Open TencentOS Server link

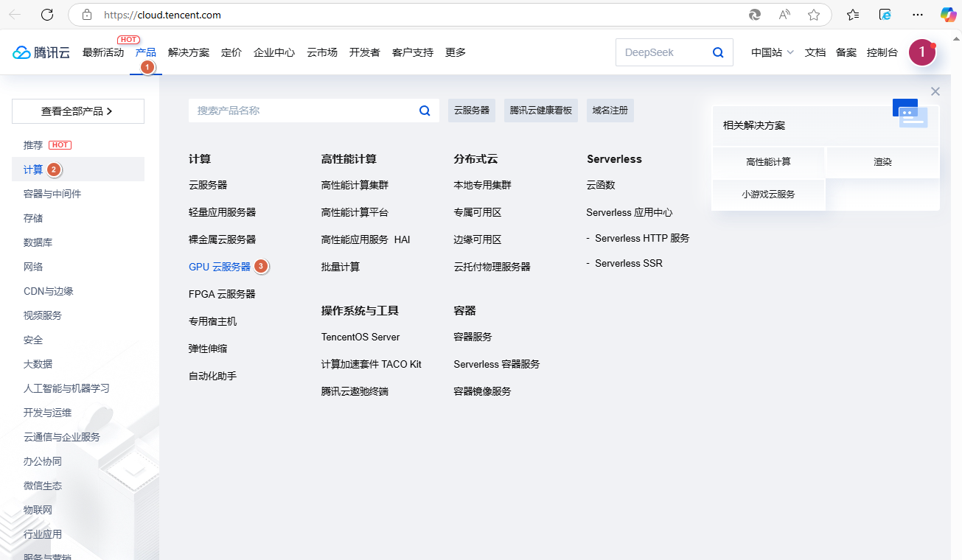pos(360,337)
